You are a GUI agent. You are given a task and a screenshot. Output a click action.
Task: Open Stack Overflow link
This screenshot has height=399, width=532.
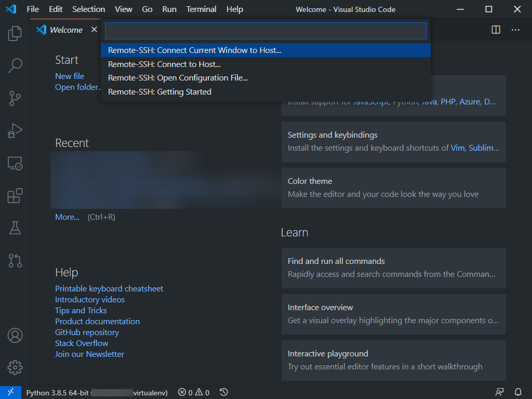point(82,343)
